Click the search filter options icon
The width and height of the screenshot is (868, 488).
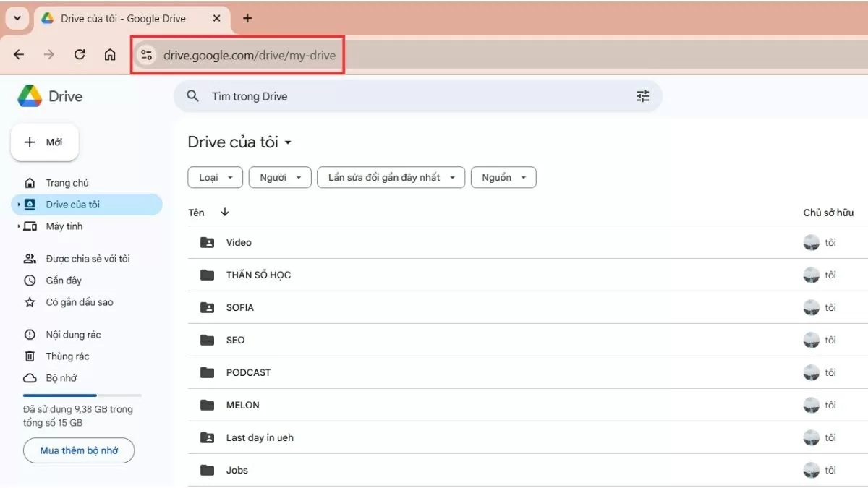[x=642, y=96]
